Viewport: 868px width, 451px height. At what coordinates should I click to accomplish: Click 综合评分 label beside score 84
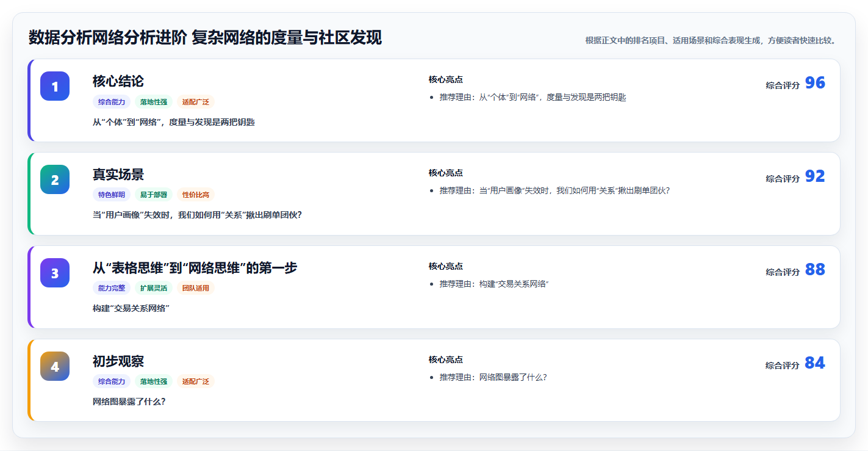point(783,366)
